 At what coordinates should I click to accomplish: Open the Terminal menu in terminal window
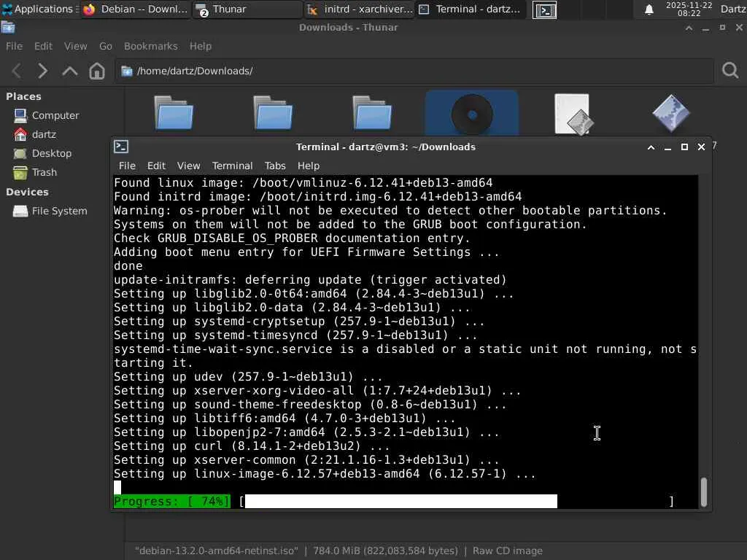coord(232,166)
